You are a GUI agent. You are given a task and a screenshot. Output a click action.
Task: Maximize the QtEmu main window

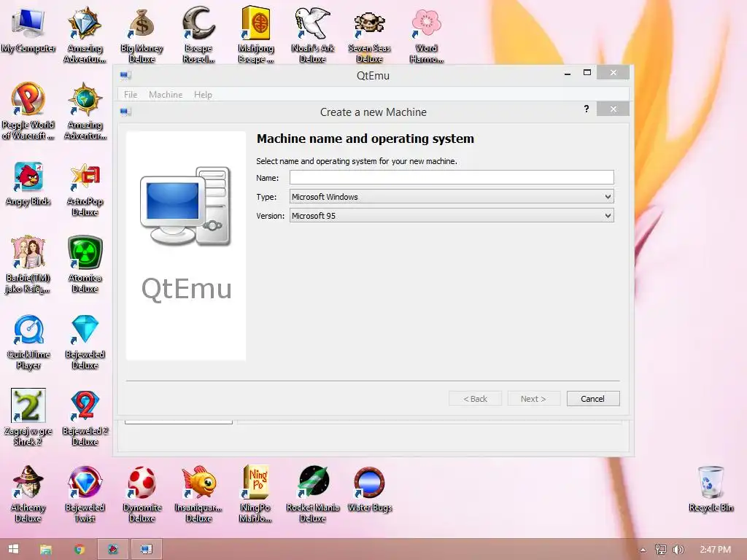(587, 72)
